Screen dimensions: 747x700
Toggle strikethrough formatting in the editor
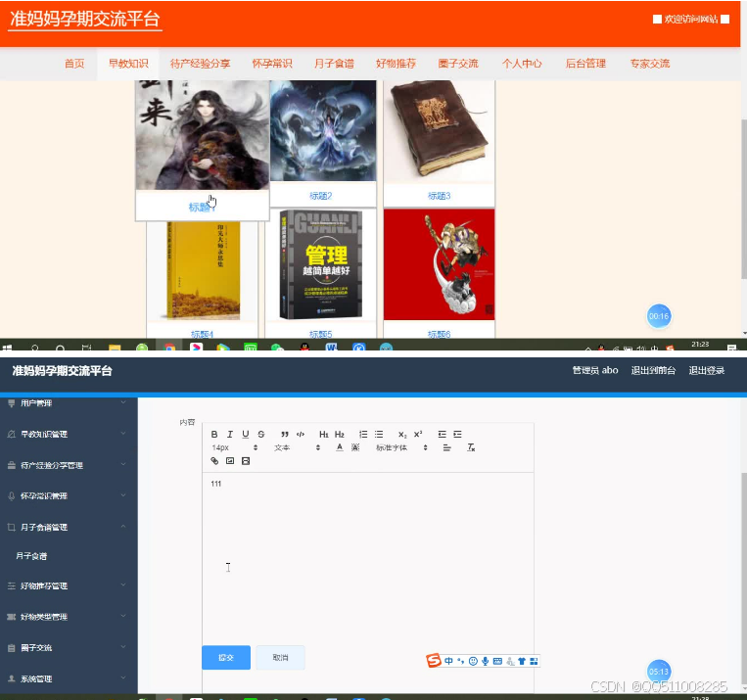pyautogui.click(x=261, y=434)
